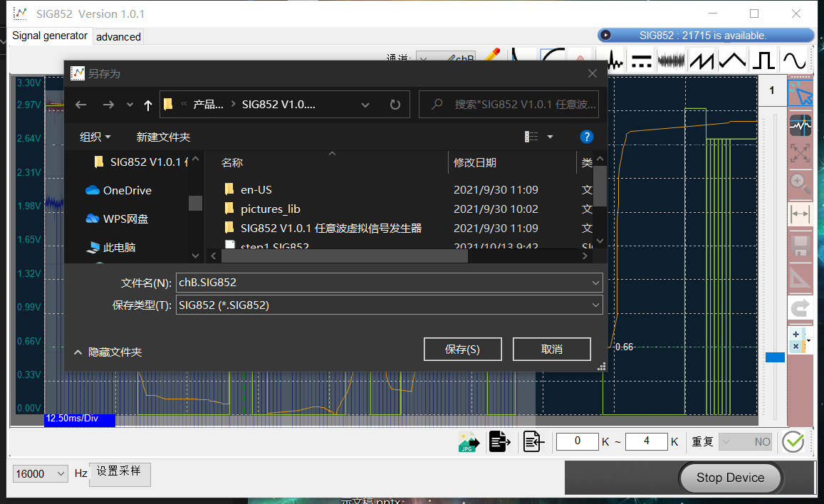The height and width of the screenshot is (504, 824).
Task: Select the triangle wave generator icon
Action: click(x=733, y=60)
